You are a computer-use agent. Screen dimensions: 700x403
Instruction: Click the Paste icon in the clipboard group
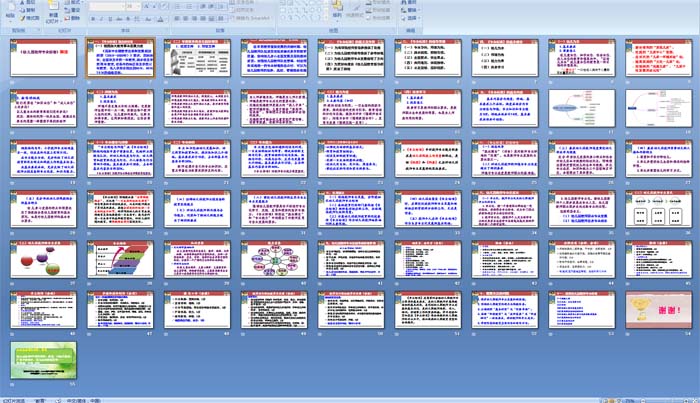click(x=9, y=12)
